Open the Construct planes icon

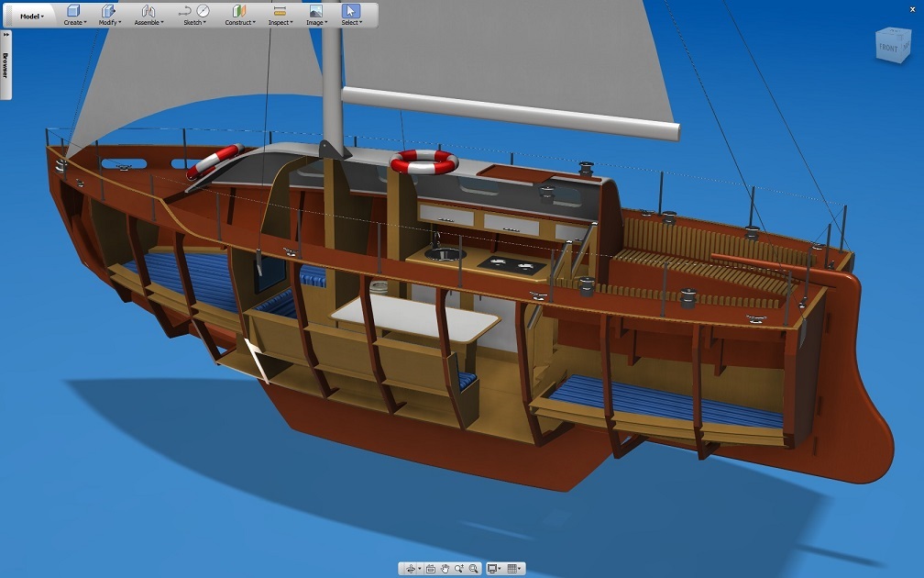coord(239,11)
